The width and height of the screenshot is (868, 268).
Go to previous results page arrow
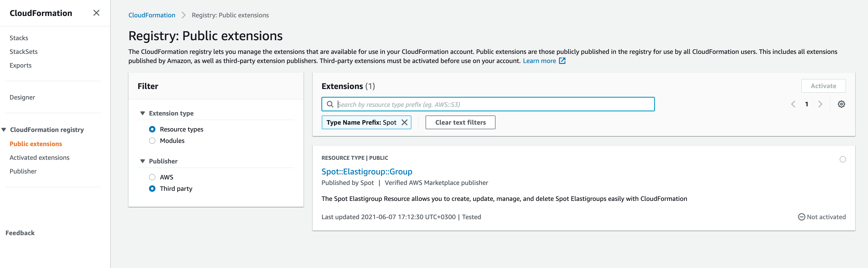[x=793, y=104]
